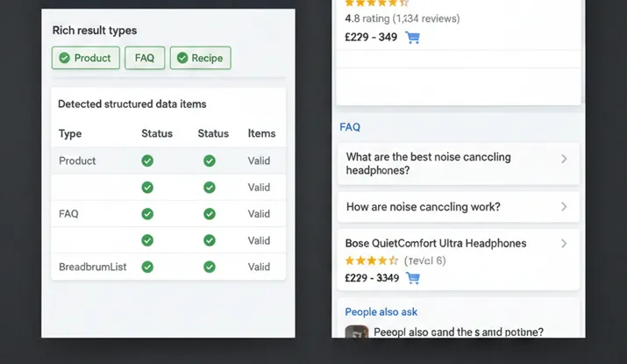Click the 'People also ask' heading
This screenshot has width=627, height=364.
(x=381, y=311)
